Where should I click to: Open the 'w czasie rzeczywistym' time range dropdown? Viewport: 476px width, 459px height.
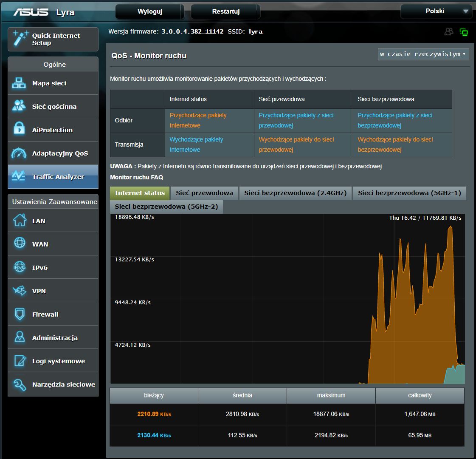[x=423, y=54]
